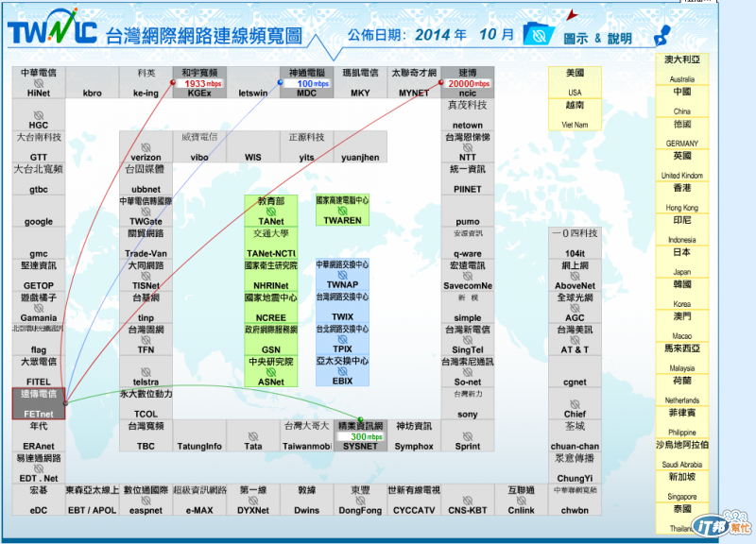Click the EBIX link icon

342,371
